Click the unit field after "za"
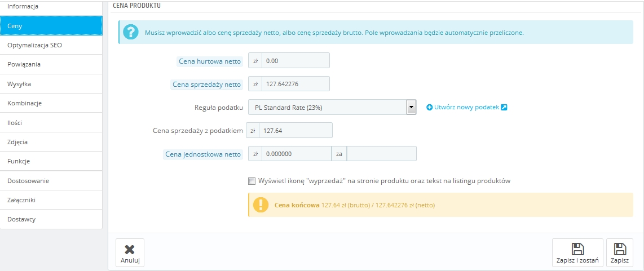Viewport: 644px width, 271px height. click(382, 154)
